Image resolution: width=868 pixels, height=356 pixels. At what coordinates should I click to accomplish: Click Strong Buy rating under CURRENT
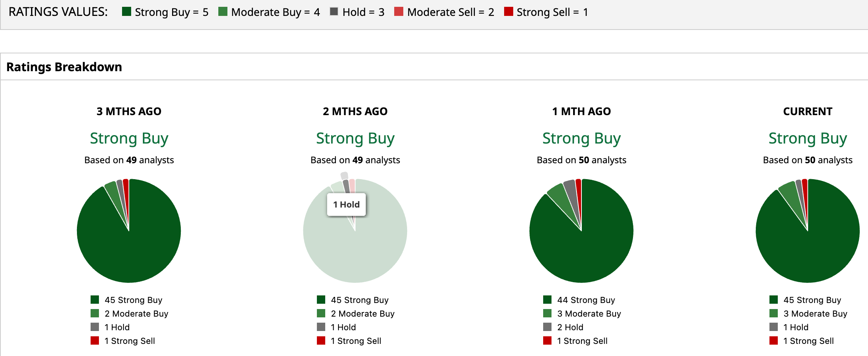(807, 139)
